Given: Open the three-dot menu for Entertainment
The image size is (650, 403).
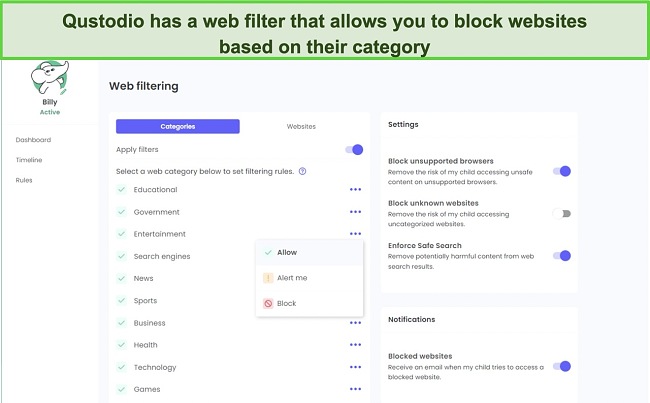Looking at the screenshot, I should (355, 234).
